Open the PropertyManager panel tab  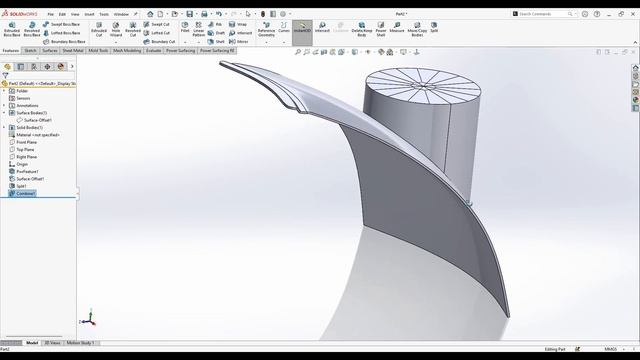[21, 67]
